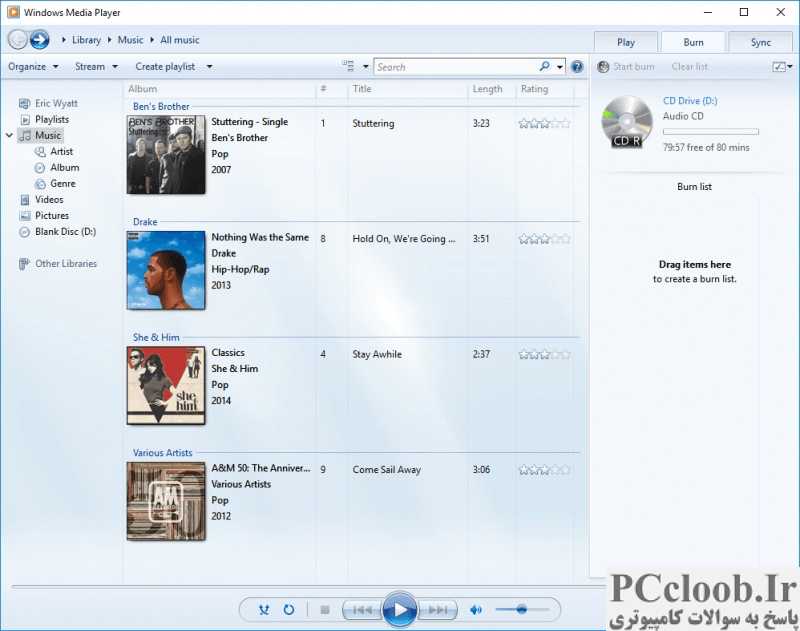Screen dimensions: 800x631
Task: Skip to the next track
Action: (x=437, y=610)
